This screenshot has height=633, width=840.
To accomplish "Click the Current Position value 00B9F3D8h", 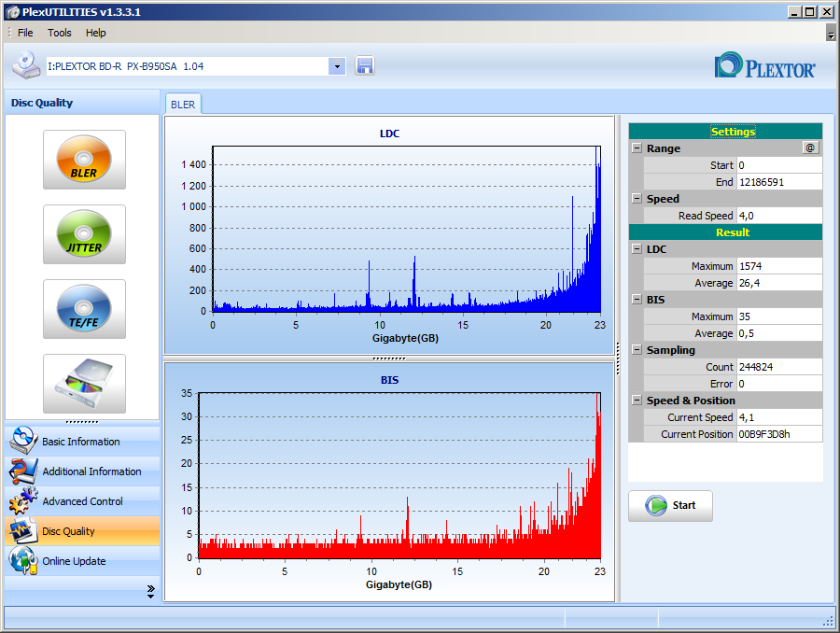I will (779, 433).
